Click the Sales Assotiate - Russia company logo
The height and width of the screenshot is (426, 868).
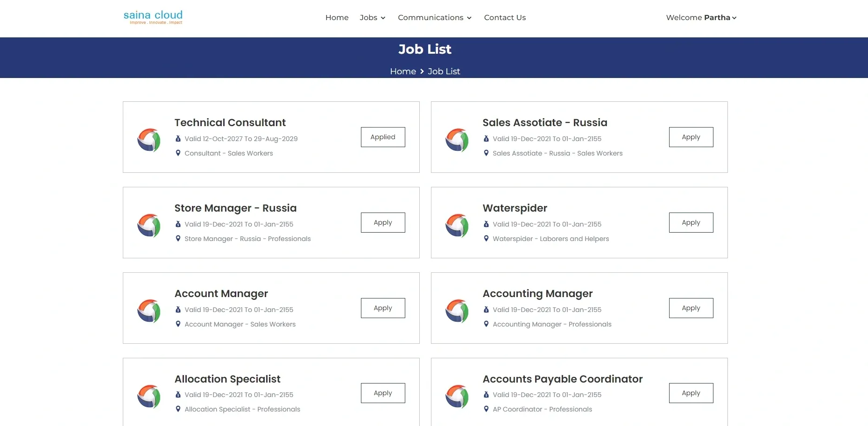click(x=457, y=140)
